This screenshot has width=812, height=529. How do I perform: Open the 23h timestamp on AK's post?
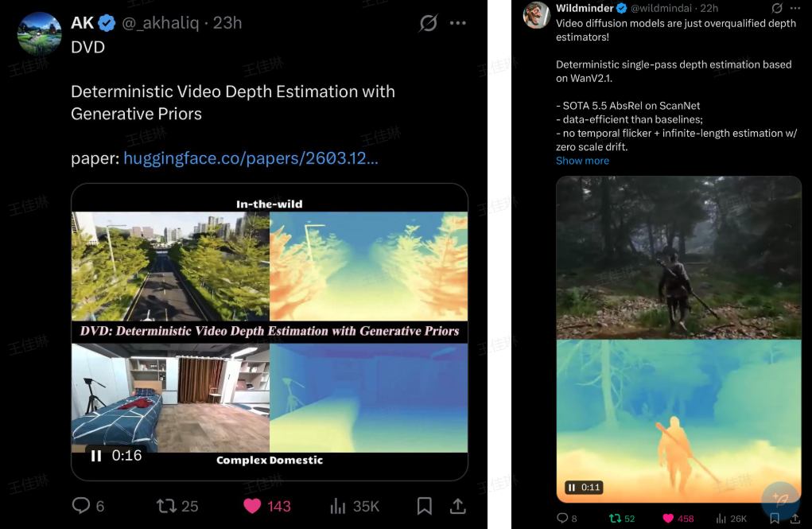coord(227,23)
